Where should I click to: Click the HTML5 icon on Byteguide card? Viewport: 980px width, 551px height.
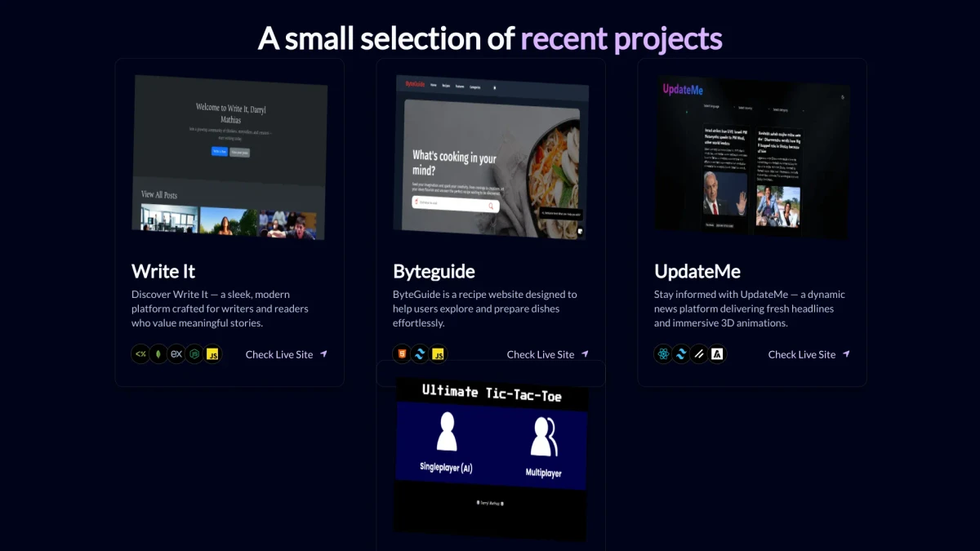point(402,354)
